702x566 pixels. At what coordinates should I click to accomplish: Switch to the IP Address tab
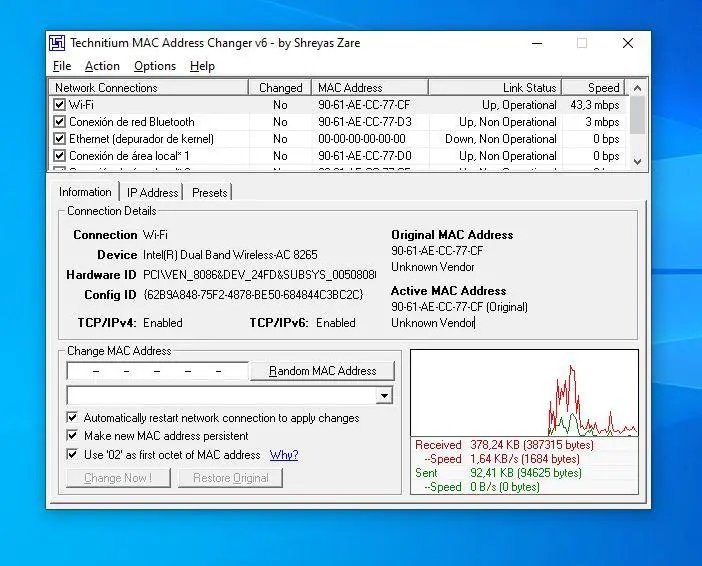[152, 193]
